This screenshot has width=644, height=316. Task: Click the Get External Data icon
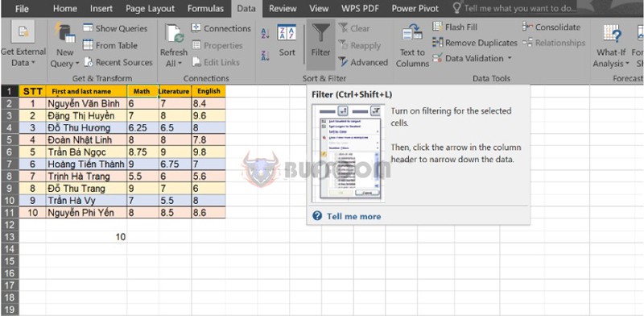pyautogui.click(x=23, y=31)
